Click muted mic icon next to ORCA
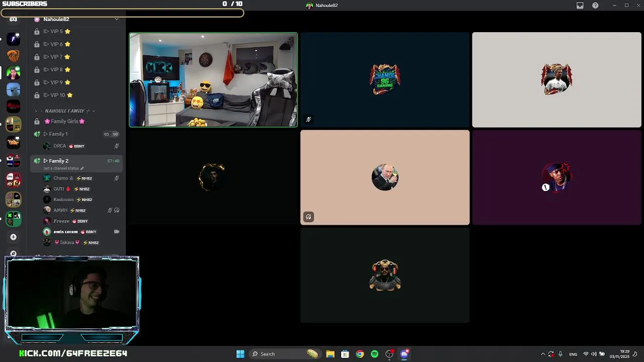The height and width of the screenshot is (362, 644). (x=117, y=146)
